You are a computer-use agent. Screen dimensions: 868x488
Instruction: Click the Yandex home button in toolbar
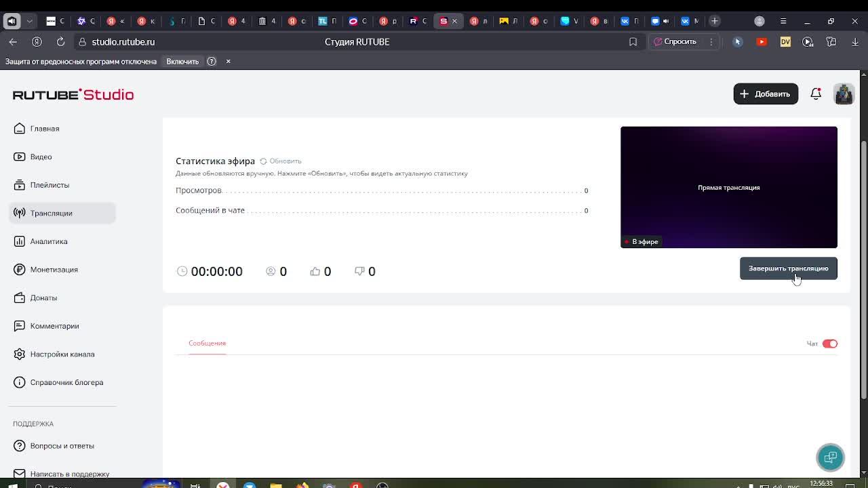[x=37, y=42]
